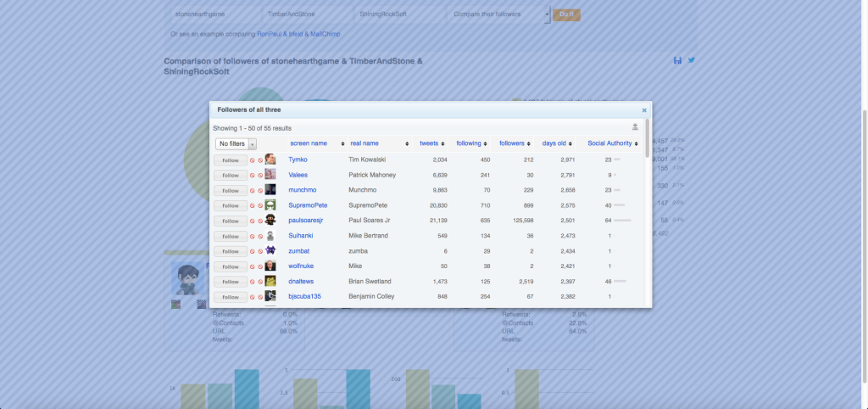The width and height of the screenshot is (868, 409).
Task: Open paulsoaresjr's avatar picture
Action: pos(270,220)
